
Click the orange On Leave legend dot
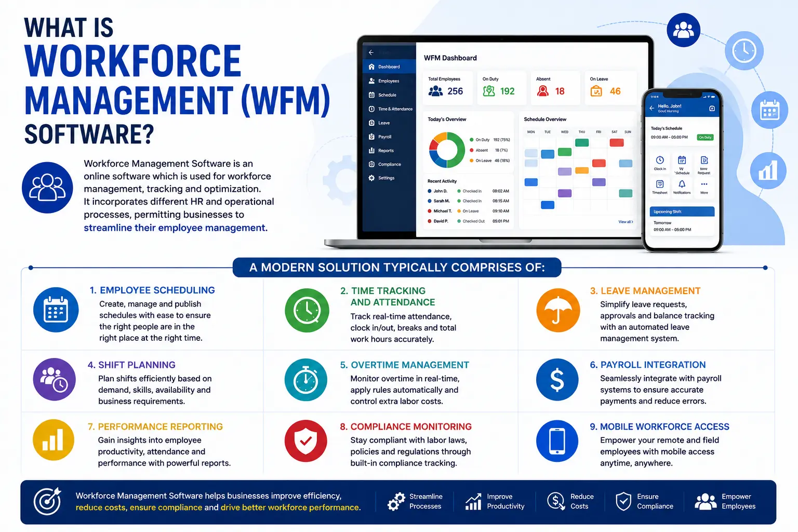[x=471, y=161]
